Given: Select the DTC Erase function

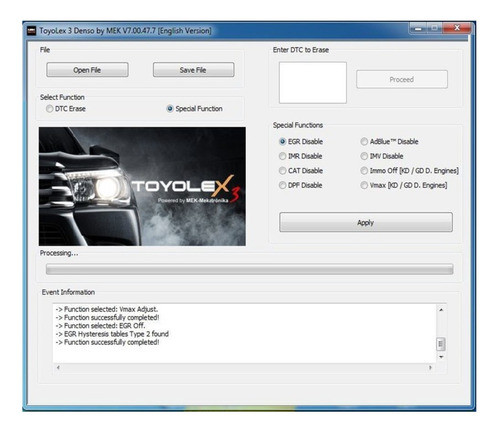Looking at the screenshot, I should pyautogui.click(x=66, y=109).
